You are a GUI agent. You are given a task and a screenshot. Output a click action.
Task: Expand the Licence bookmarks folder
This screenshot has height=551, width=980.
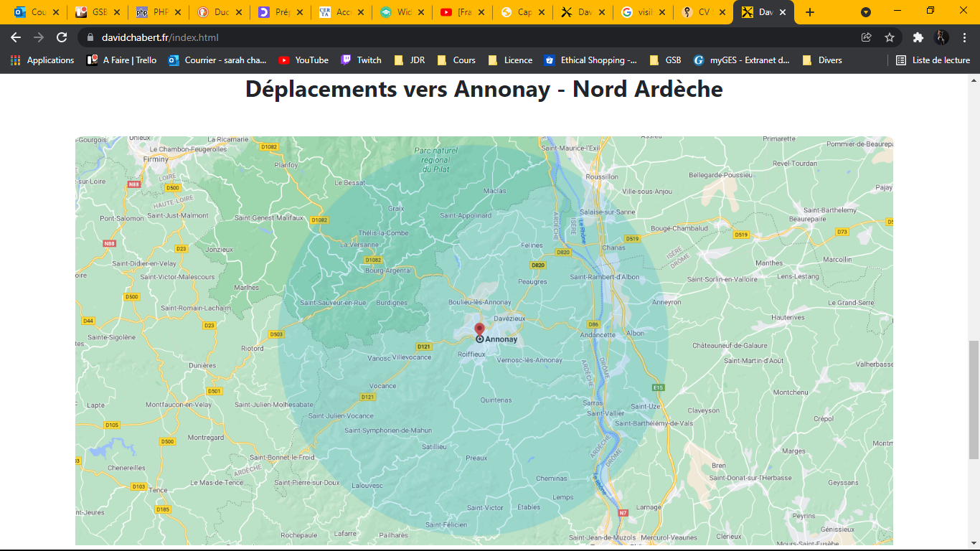coord(510,60)
